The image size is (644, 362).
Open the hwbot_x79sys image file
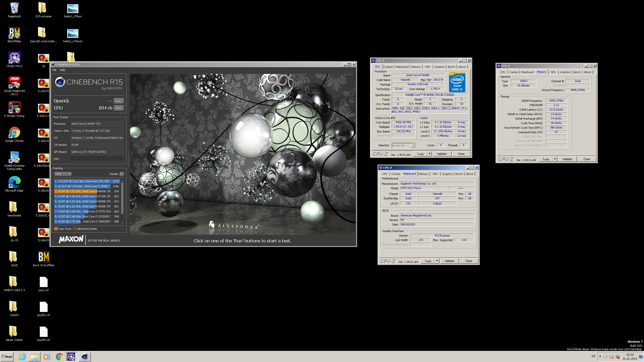[x=73, y=10]
